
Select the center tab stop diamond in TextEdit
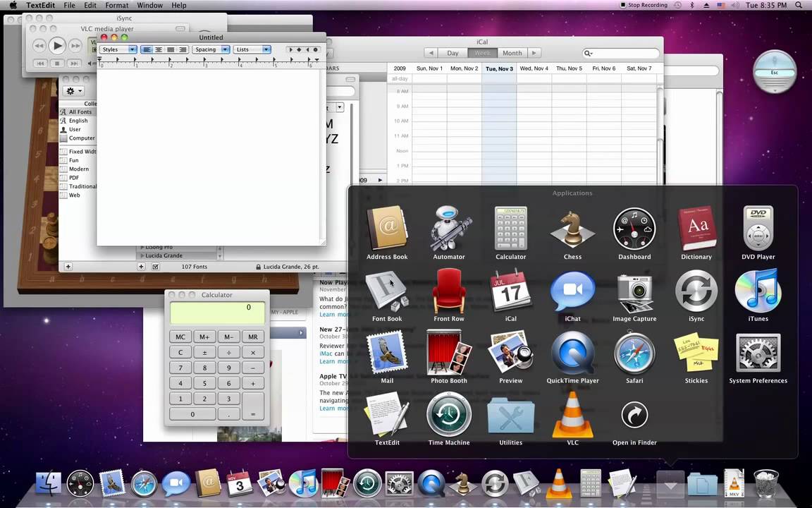(299, 49)
